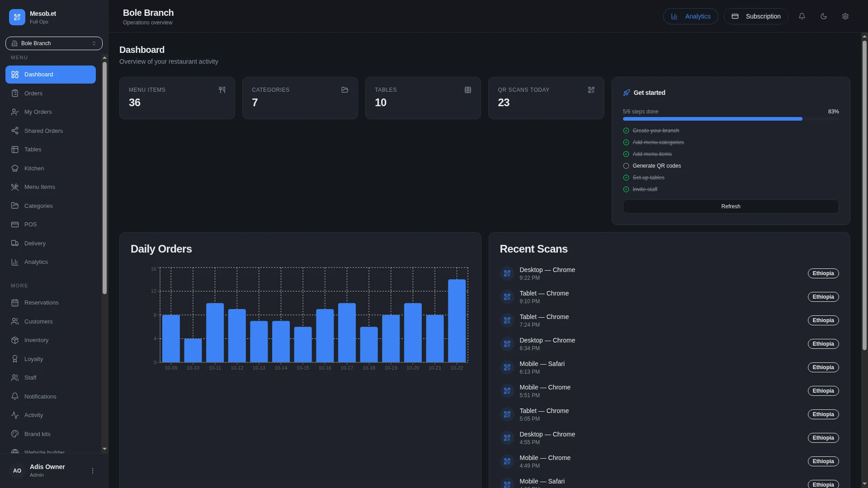Click QR Scans Today card icon

point(591,90)
